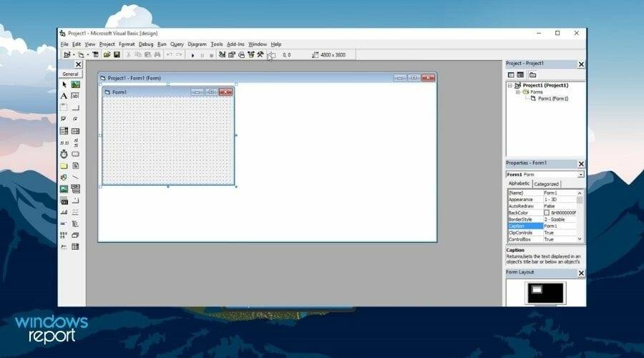Image resolution: width=644 pixels, height=358 pixels.
Task: Select the CheckBox control tool
Action: tap(64, 119)
